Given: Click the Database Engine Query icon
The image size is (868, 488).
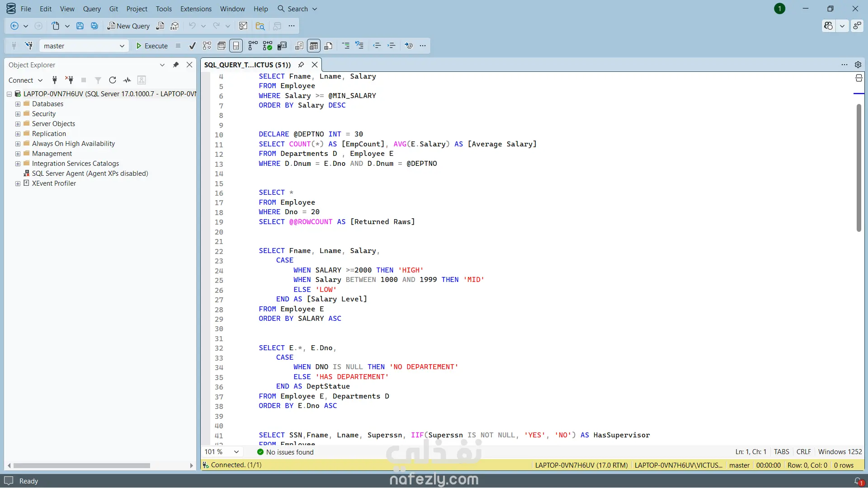Looking at the screenshot, I should [160, 26].
